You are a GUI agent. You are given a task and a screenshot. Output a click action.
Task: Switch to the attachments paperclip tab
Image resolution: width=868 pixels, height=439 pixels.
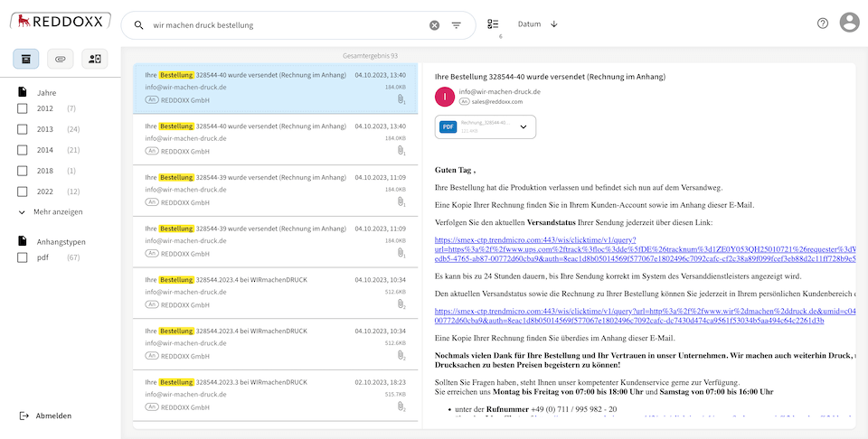tap(61, 59)
